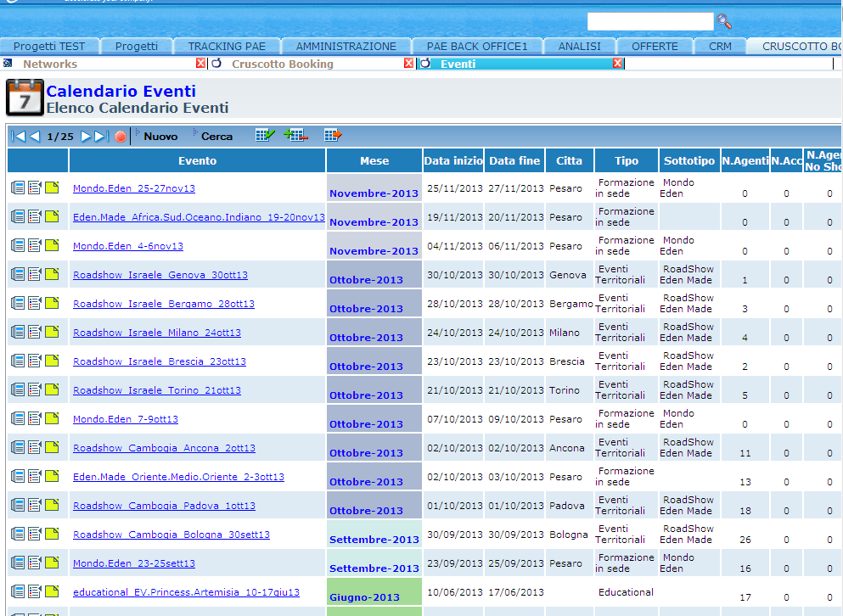Close the Networks tab
Viewport: 843px width, 616px height.
200,64
